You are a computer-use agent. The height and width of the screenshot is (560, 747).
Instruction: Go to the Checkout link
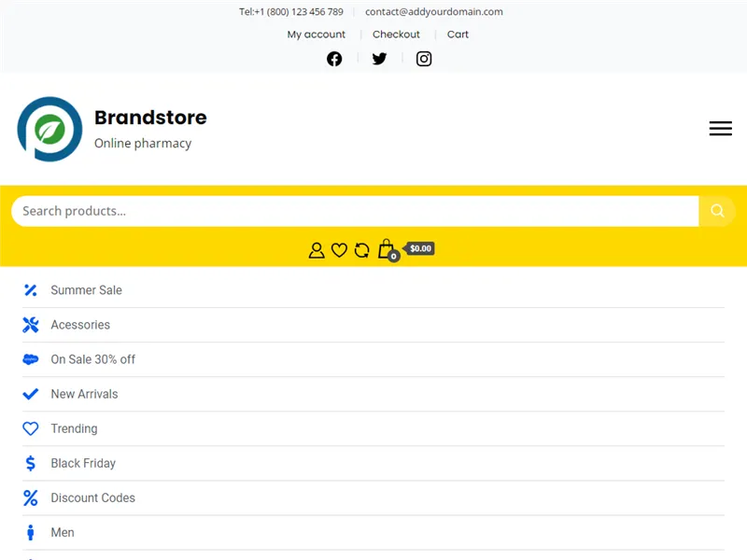396,35
